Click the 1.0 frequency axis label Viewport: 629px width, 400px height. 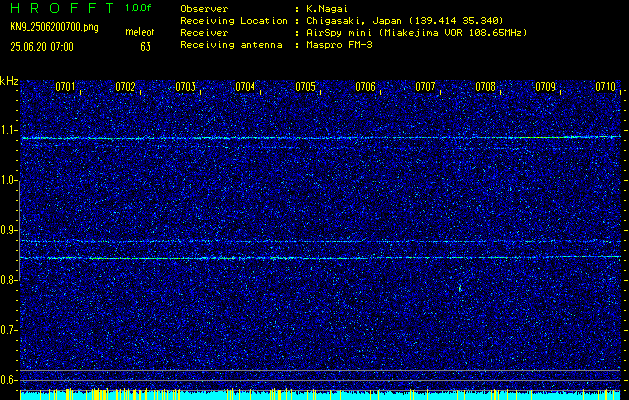click(8, 181)
